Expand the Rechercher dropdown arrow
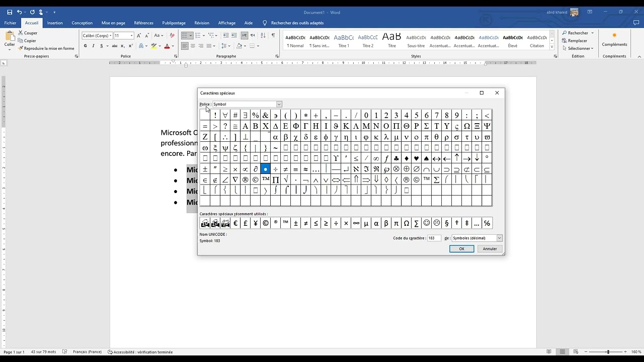The width and height of the screenshot is (644, 362). 592,33
